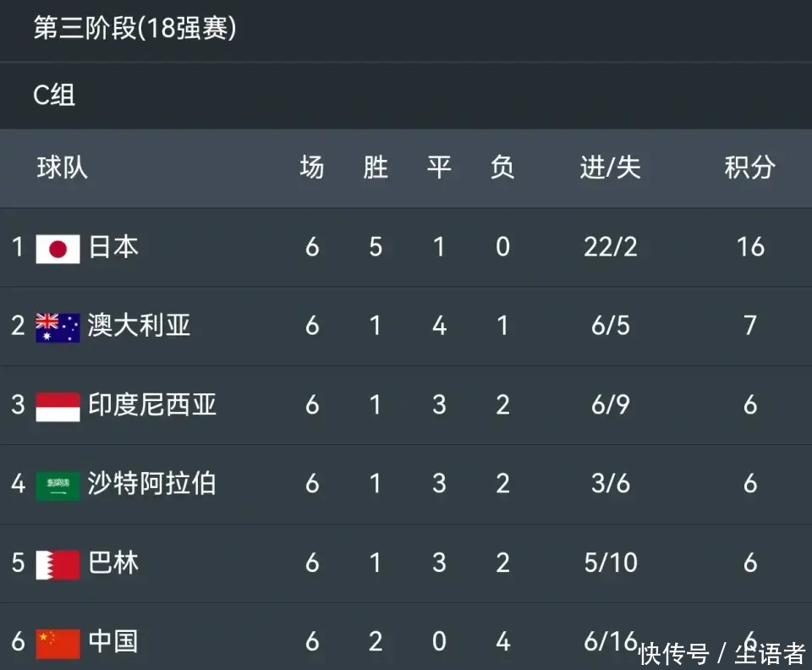Open the 日本 team name link
This screenshot has height=670, width=812.
click(x=113, y=247)
